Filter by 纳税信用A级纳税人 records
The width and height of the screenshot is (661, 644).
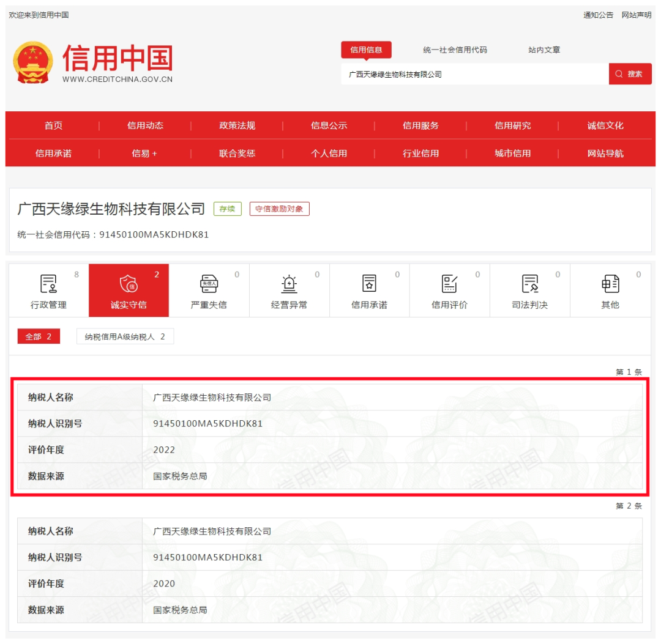(x=125, y=336)
